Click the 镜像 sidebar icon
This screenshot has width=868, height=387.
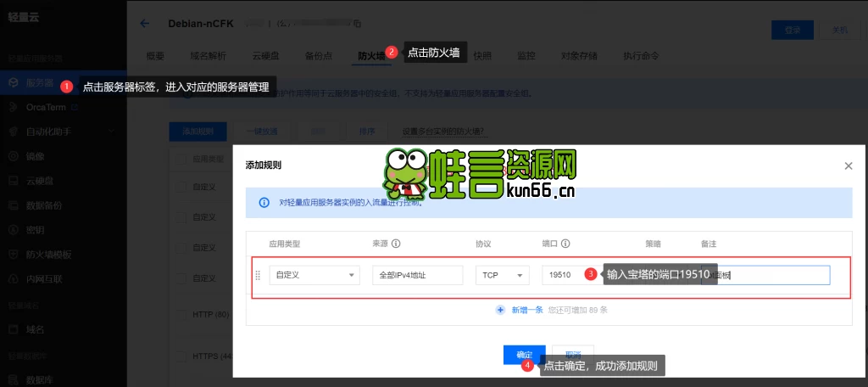pos(14,156)
